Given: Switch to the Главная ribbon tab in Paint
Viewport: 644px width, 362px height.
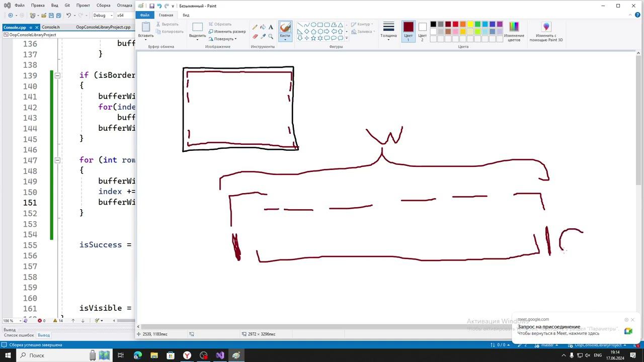Looking at the screenshot, I should pyautogui.click(x=166, y=15).
